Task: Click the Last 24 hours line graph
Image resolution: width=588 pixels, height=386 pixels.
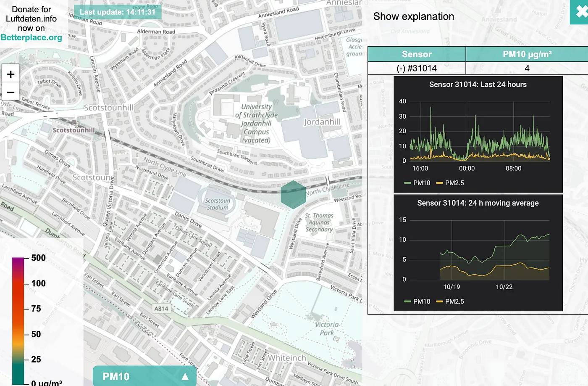Action: pos(480,131)
